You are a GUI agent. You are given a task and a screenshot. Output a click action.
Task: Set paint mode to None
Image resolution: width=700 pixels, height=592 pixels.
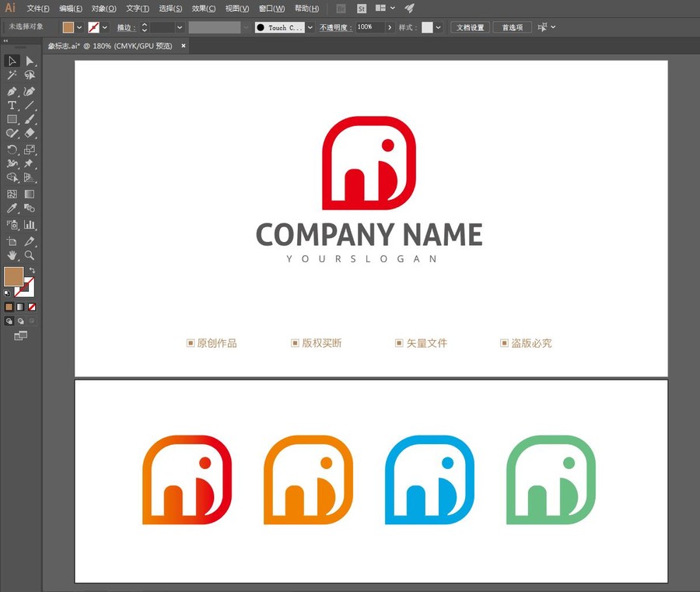(x=32, y=307)
